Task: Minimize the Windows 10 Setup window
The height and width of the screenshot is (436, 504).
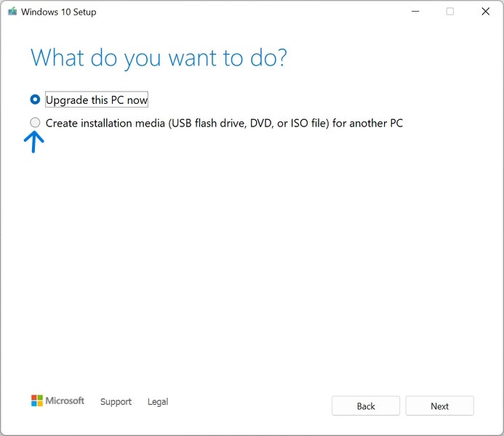Action: click(x=415, y=12)
